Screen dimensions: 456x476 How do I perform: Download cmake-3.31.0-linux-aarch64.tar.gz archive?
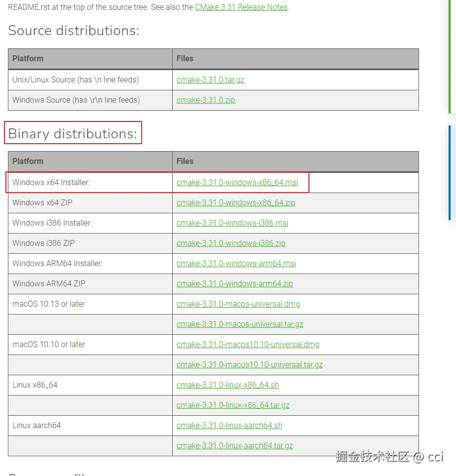click(234, 446)
